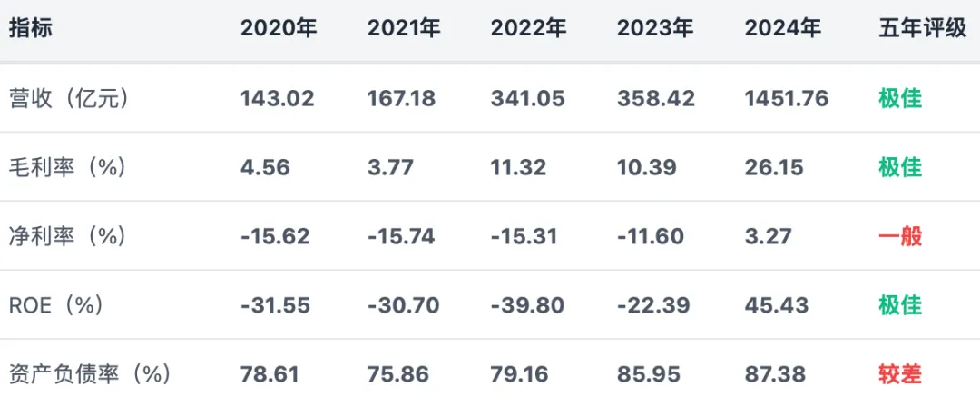980x407 pixels.
Task: Click the ROE（%）row label
Action: (55, 305)
